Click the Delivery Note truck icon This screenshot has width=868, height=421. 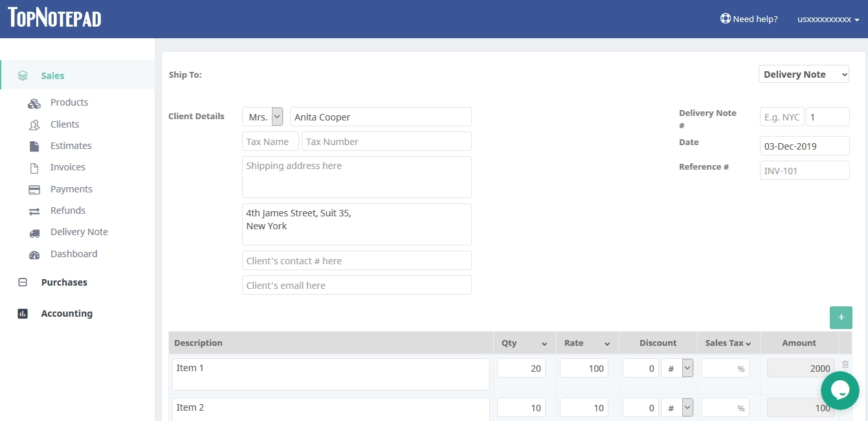point(34,232)
